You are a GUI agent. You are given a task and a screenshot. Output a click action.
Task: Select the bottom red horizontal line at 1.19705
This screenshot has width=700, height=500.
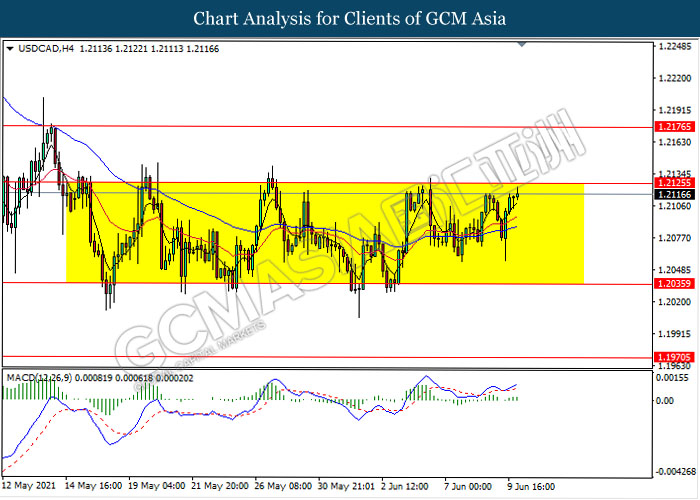(x=327, y=357)
